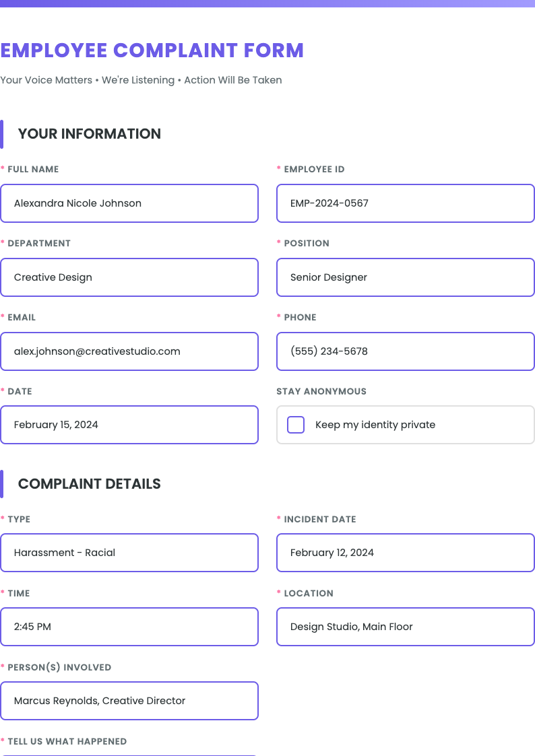Click the Email field with alex.johnson address
The image size is (535, 756).
(129, 351)
